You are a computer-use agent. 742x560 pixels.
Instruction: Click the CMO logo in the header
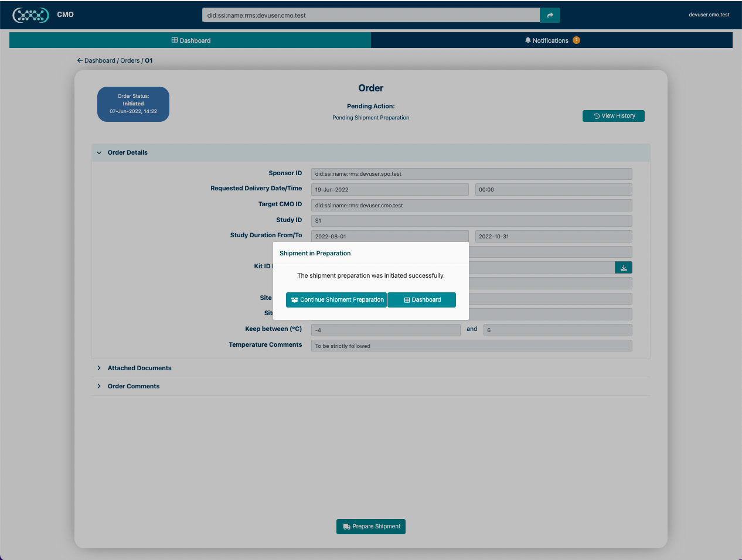coord(30,15)
